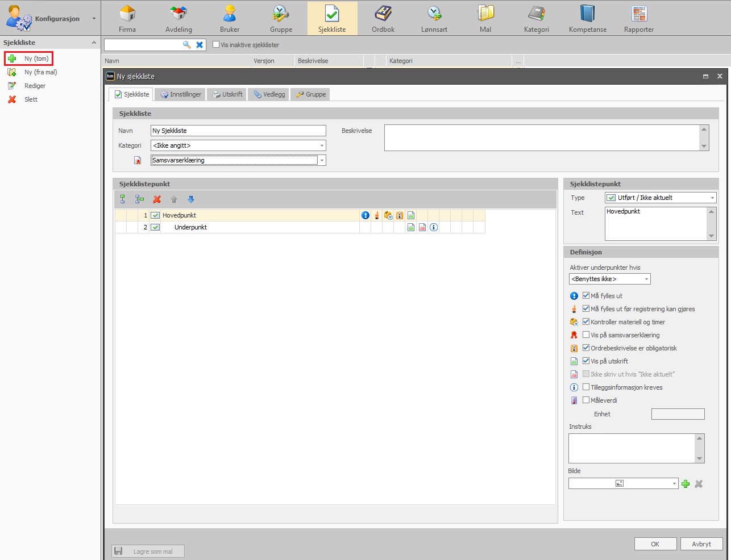731x560 pixels.
Task: Expand the Type dropdown Utført / Ikke aktuelt
Action: (x=661, y=198)
